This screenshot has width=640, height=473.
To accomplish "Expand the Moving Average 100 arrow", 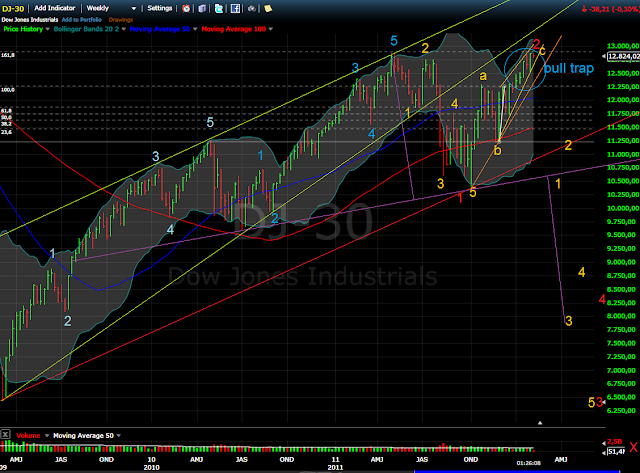I will [x=271, y=29].
